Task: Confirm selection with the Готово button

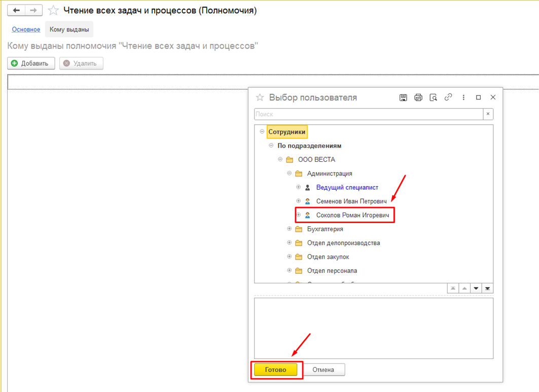Action: 276,370
